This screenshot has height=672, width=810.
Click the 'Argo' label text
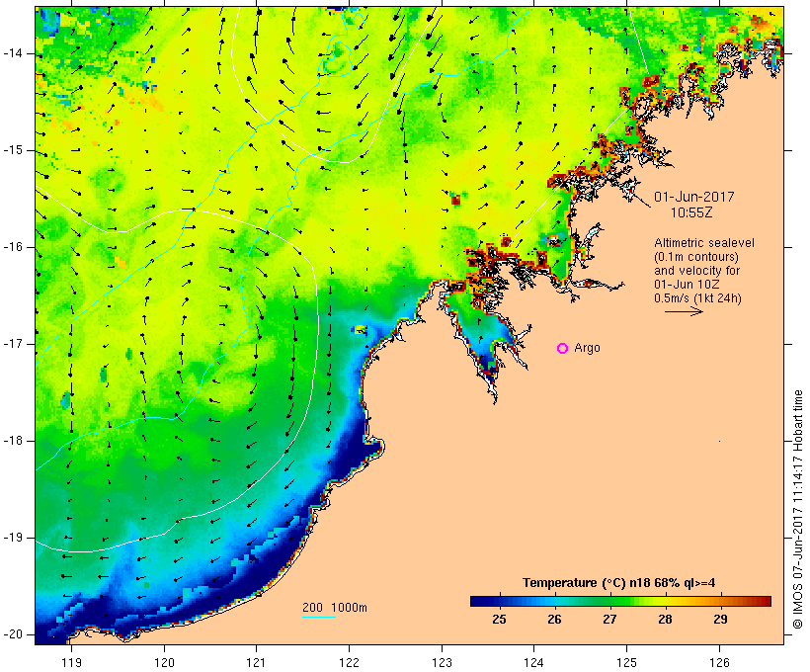588,348
